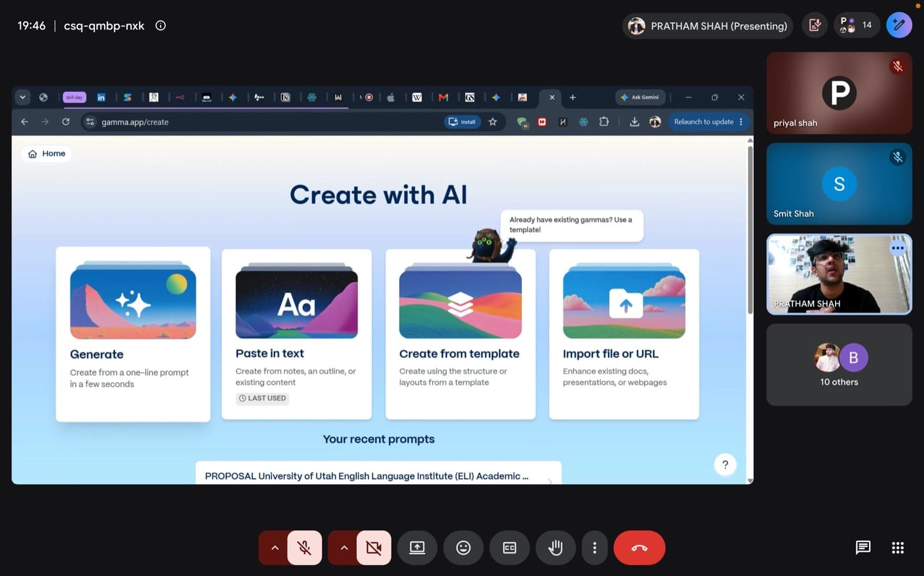Click the 'Already have existing gammas?' tooltip
Image resolution: width=924 pixels, height=576 pixels.
point(572,225)
